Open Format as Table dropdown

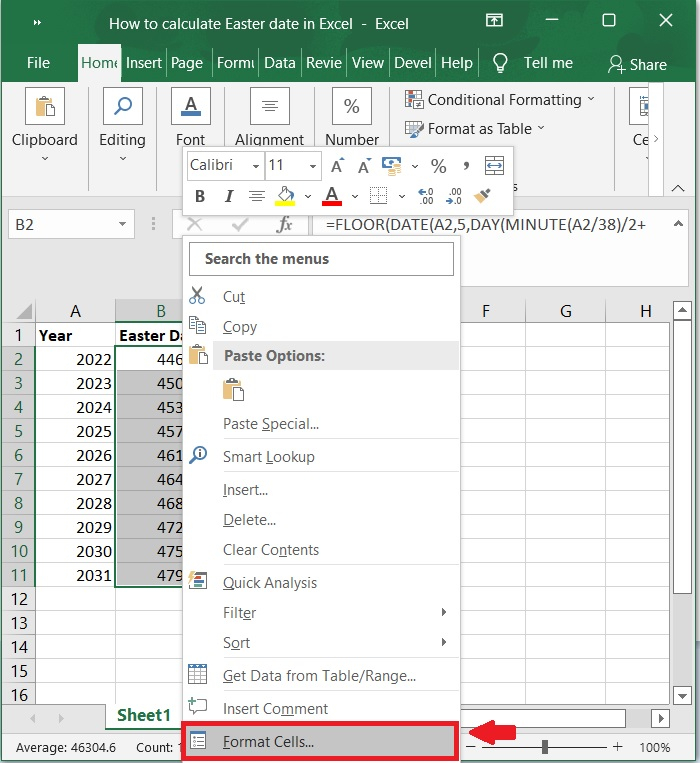pos(474,128)
